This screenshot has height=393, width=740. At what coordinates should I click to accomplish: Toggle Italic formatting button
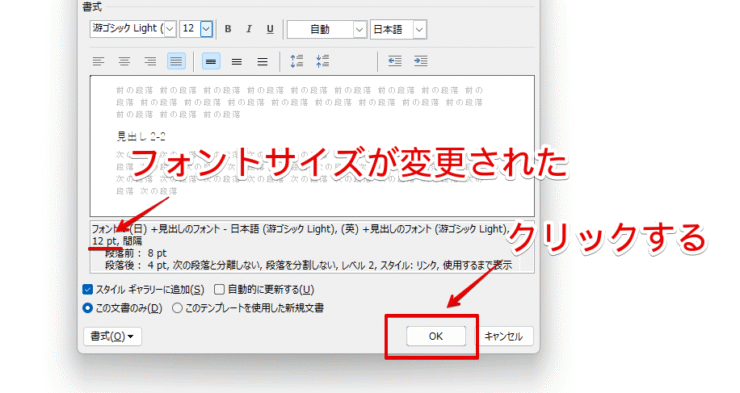pos(249,29)
